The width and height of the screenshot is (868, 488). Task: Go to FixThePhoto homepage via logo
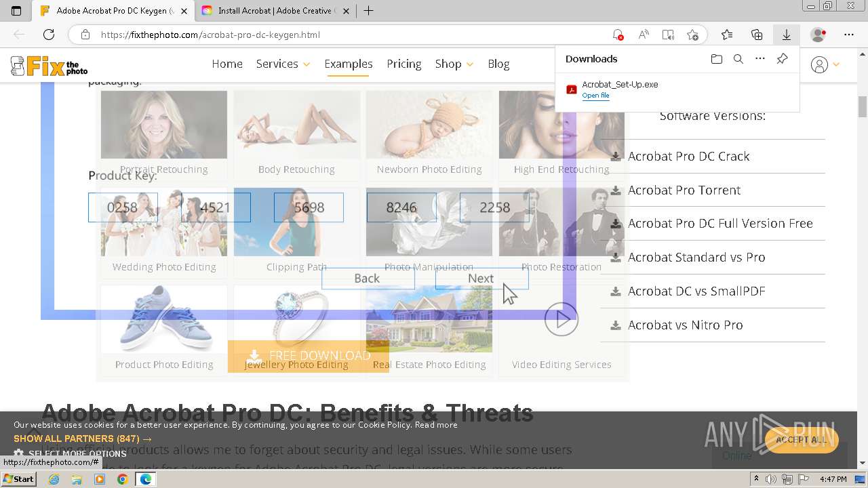point(49,66)
